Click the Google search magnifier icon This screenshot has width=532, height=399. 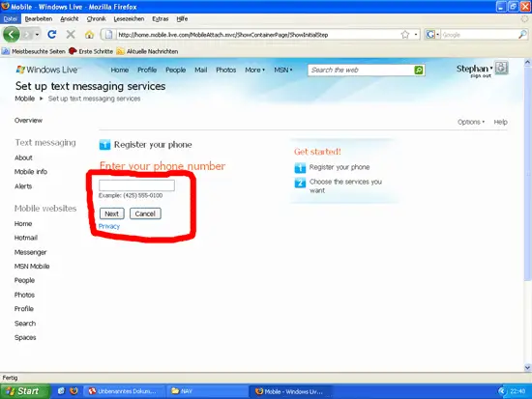pos(522,34)
